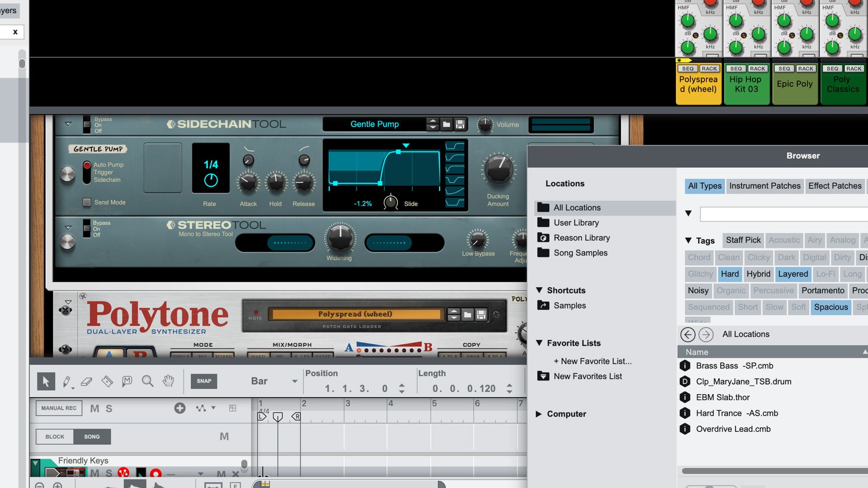This screenshot has width=868, height=488.
Task: Open the Browser search options dropdown
Action: coord(688,213)
